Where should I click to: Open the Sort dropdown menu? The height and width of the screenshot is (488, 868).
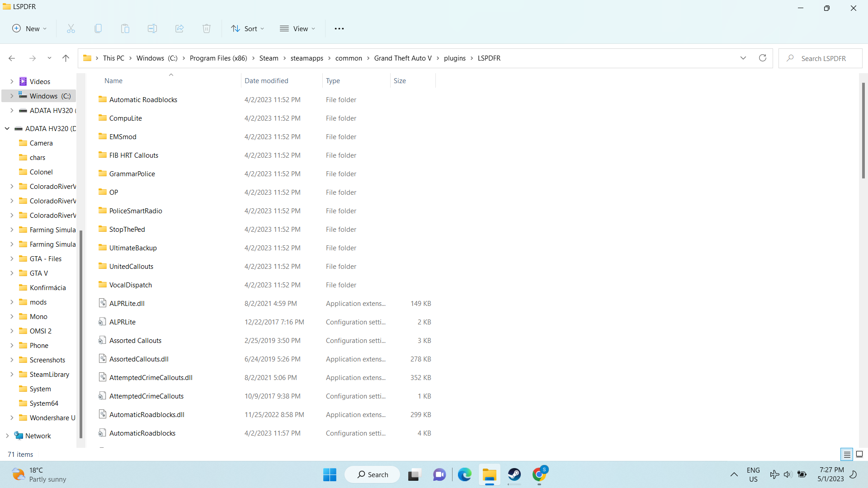(x=247, y=28)
